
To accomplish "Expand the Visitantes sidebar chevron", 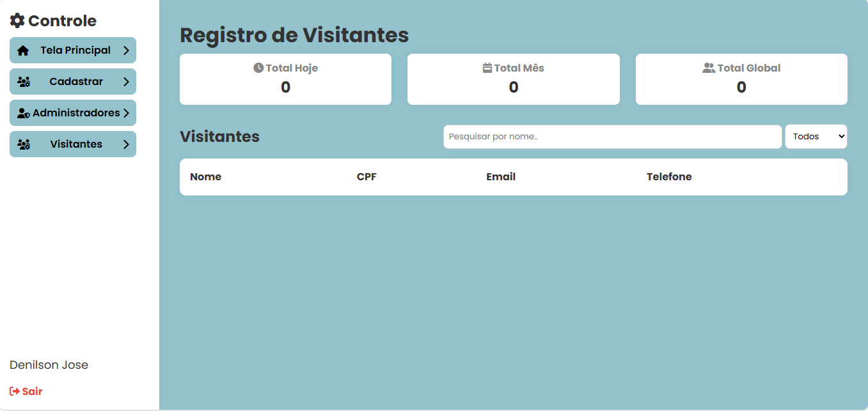I will pos(126,144).
